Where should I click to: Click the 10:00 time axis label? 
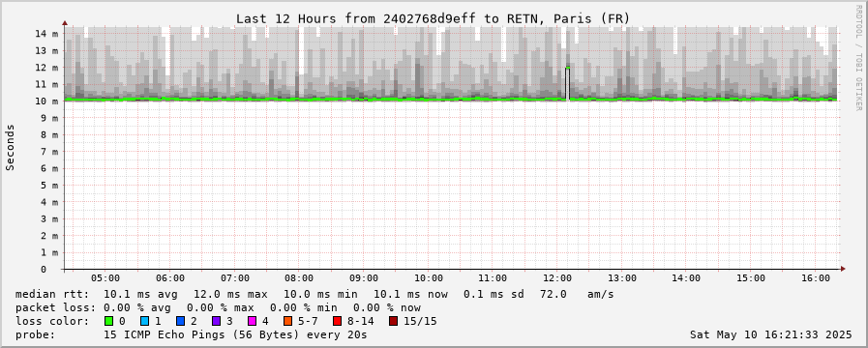[428, 278]
